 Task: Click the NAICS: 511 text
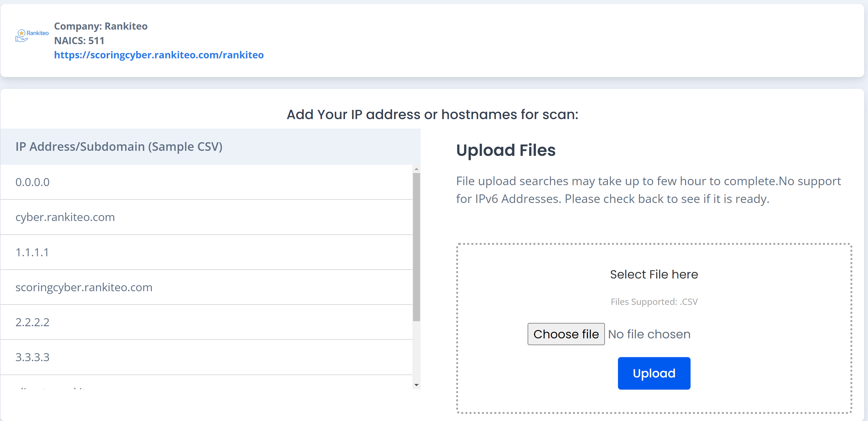pyautogui.click(x=79, y=41)
